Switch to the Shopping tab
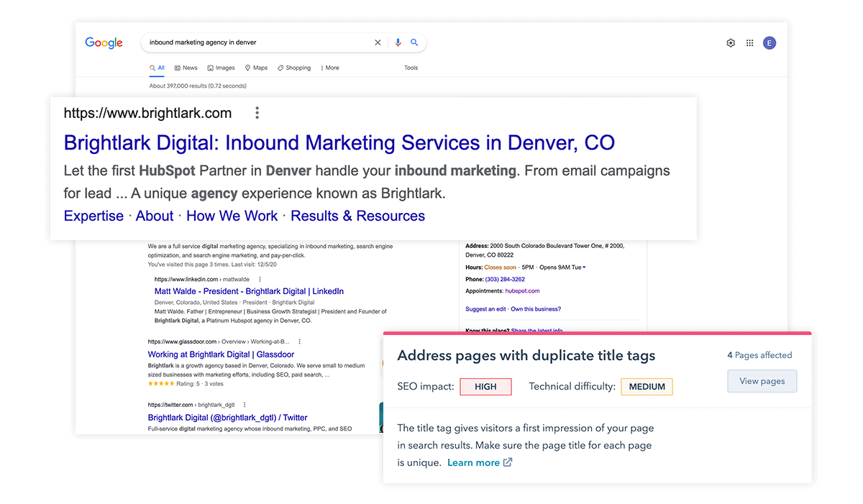Viewport: 863px width, 504px height. (294, 68)
